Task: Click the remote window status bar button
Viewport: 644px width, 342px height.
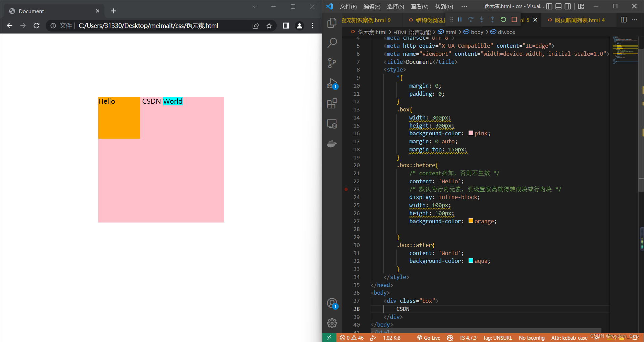Action: [329, 338]
